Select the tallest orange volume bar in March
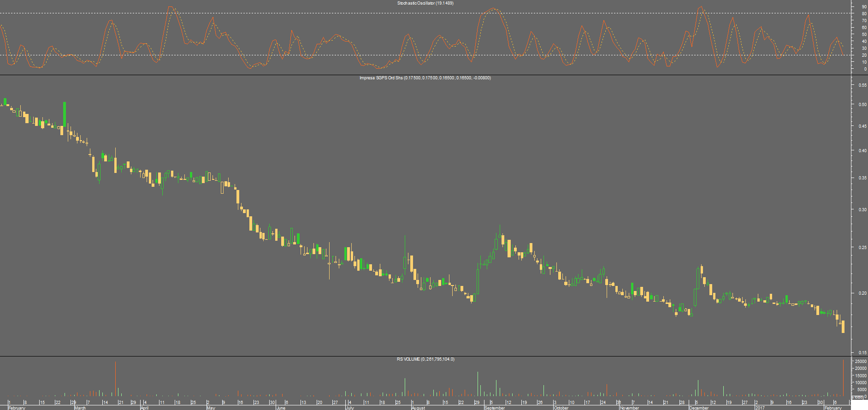The image size is (868, 410). [x=115, y=379]
